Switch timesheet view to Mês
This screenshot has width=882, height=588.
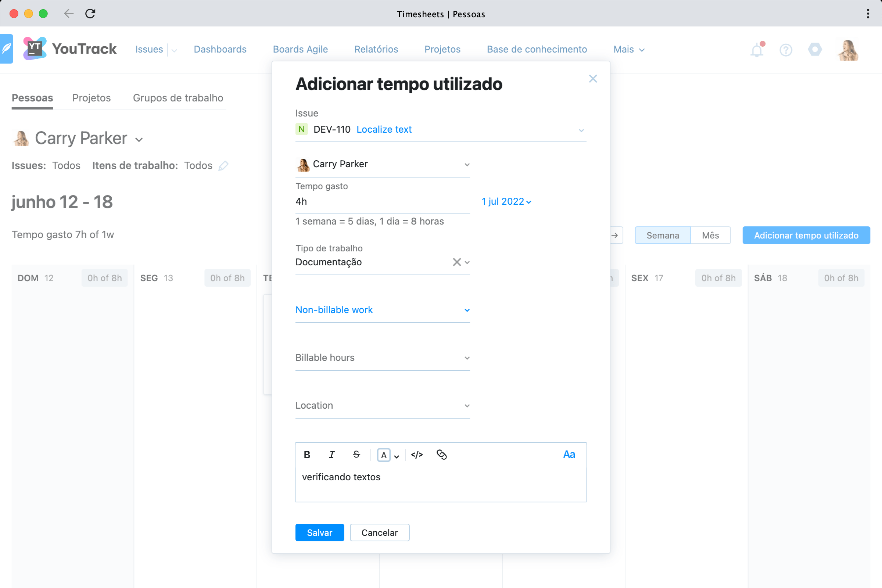[x=710, y=236]
